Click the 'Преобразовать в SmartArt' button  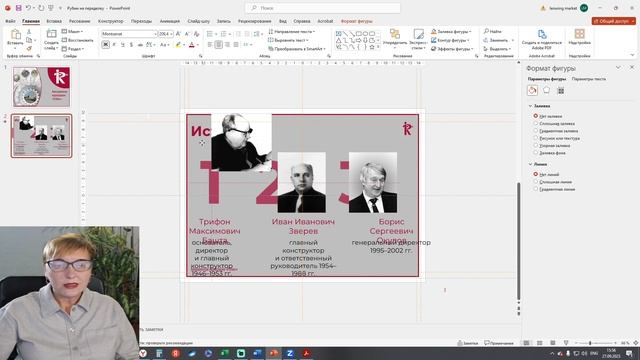(297, 49)
